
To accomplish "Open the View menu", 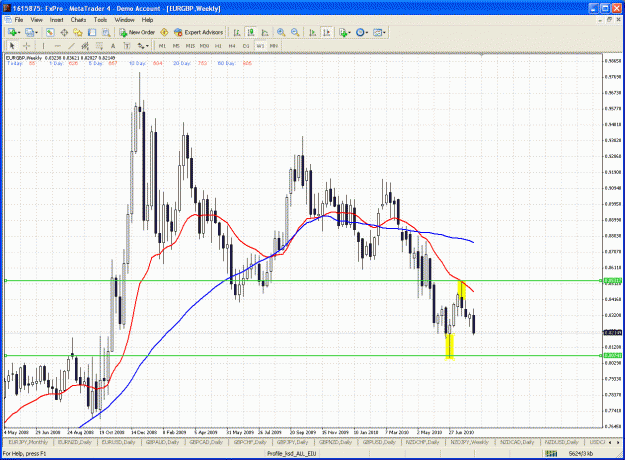I will (x=36, y=20).
